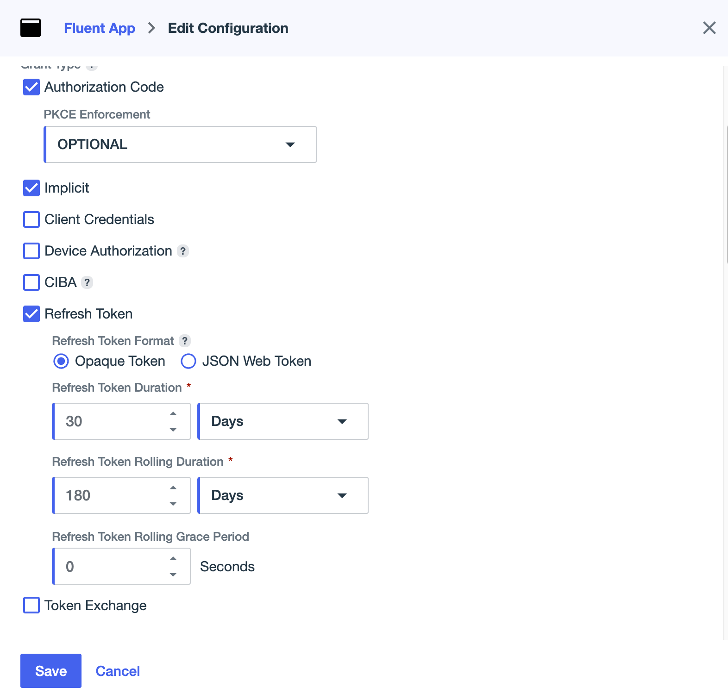Screen dimensions: 728x700
Task: Cancel editing the configuration
Action: 118,671
